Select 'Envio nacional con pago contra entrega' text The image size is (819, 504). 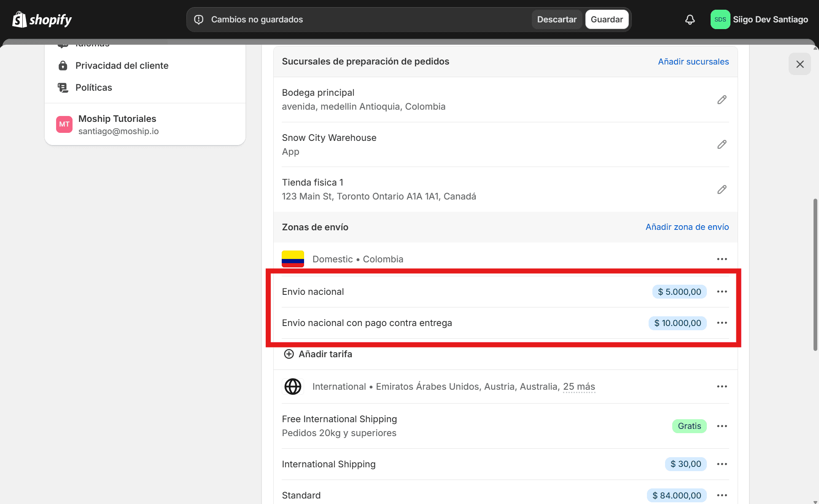(x=367, y=323)
